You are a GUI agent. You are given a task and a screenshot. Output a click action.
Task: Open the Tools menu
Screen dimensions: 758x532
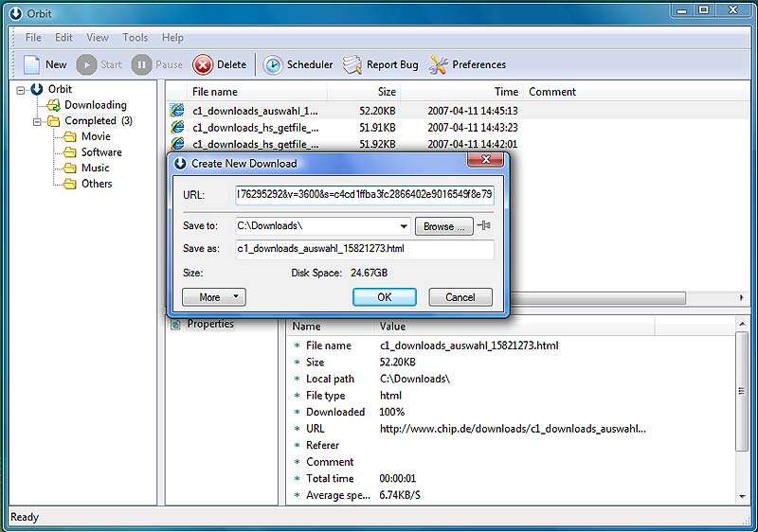[135, 38]
